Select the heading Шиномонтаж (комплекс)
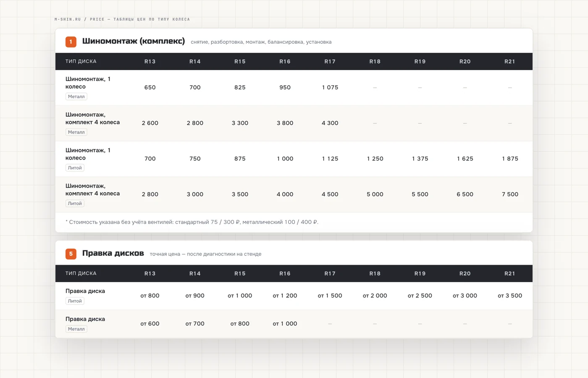588x378 pixels. [x=134, y=41]
